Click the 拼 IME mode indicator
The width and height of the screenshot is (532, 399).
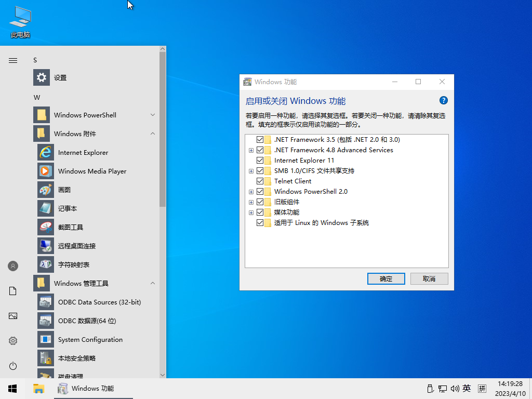coord(482,389)
